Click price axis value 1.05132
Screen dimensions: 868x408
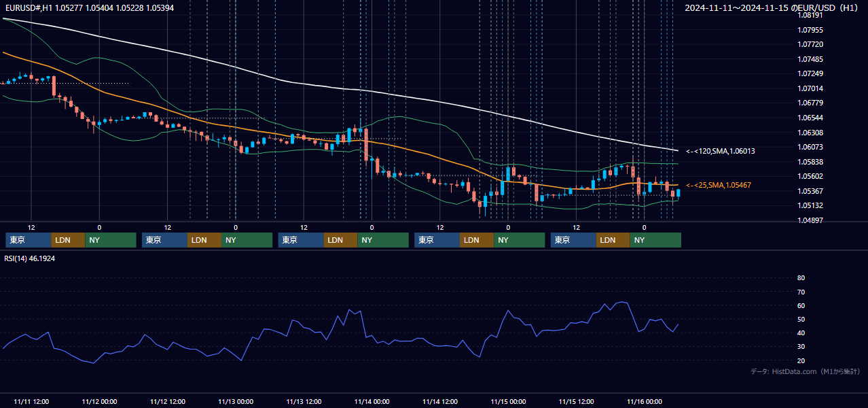click(810, 205)
